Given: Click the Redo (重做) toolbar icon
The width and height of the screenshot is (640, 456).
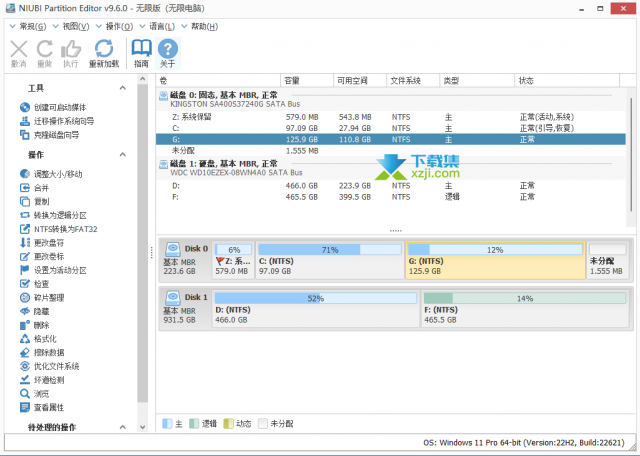Looking at the screenshot, I should click(44, 53).
